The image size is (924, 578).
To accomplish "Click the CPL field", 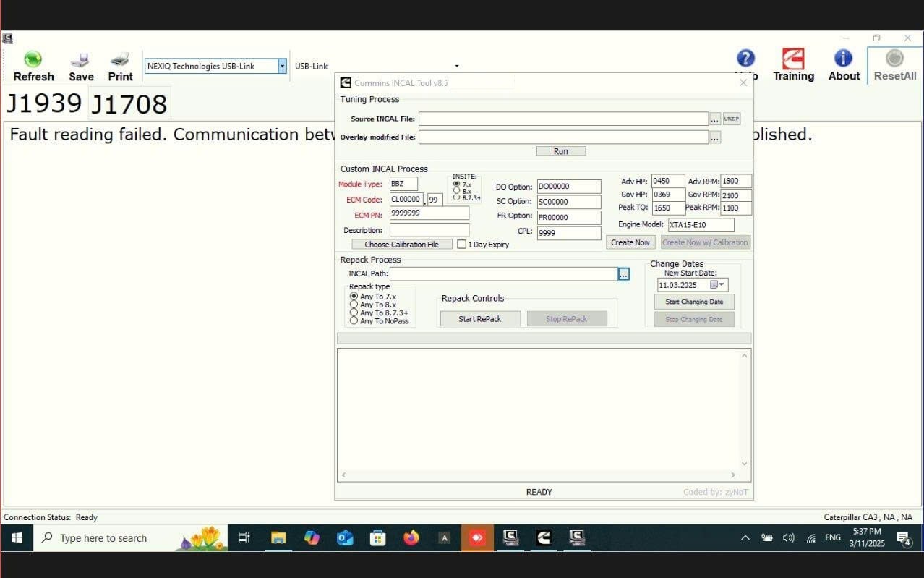I will (569, 233).
